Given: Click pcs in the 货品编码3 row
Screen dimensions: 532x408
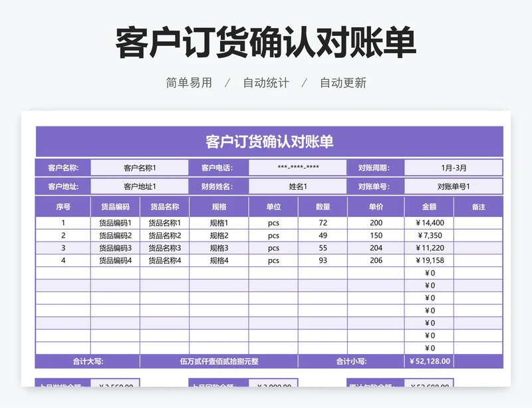Looking at the screenshot, I should (x=273, y=248).
